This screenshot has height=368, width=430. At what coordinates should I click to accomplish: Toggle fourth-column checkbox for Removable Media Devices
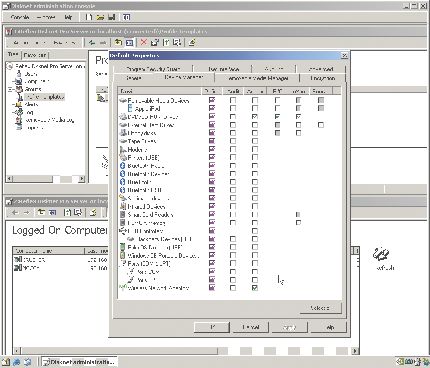277,100
